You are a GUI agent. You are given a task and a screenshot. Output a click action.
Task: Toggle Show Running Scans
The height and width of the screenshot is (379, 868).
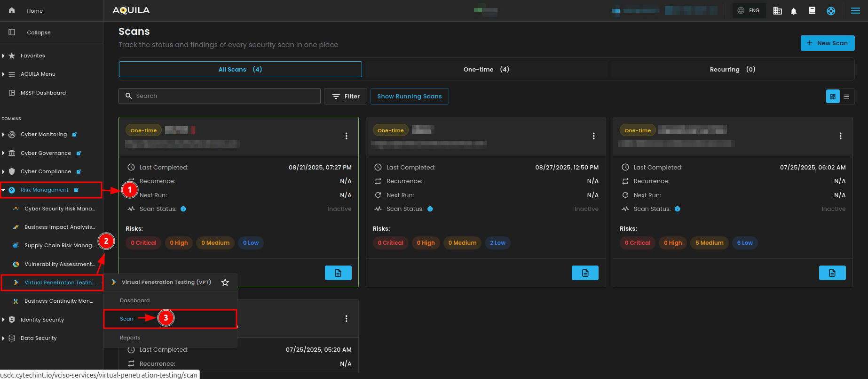pos(409,97)
